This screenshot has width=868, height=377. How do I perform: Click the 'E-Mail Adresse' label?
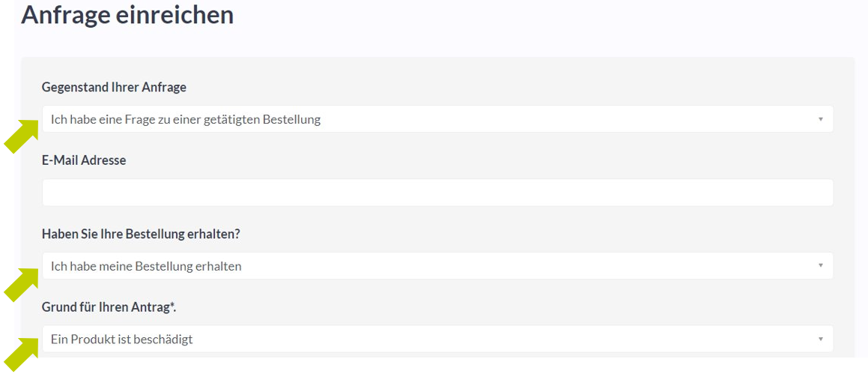coord(84,160)
